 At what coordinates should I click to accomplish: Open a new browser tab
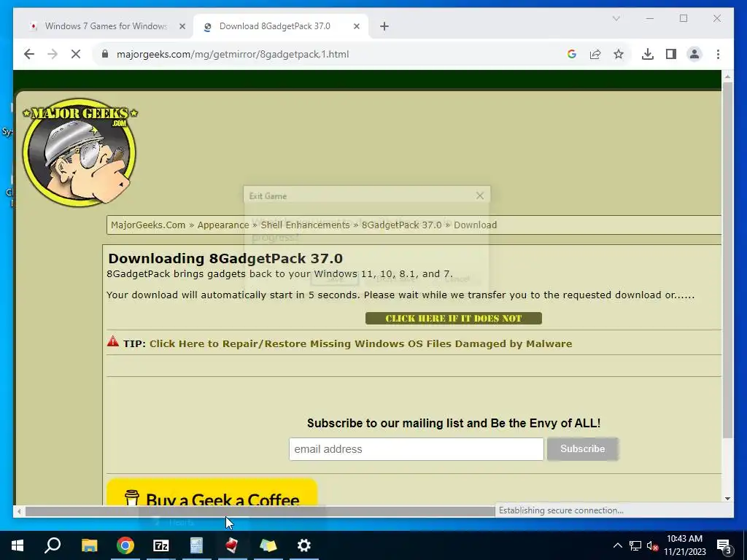(384, 26)
